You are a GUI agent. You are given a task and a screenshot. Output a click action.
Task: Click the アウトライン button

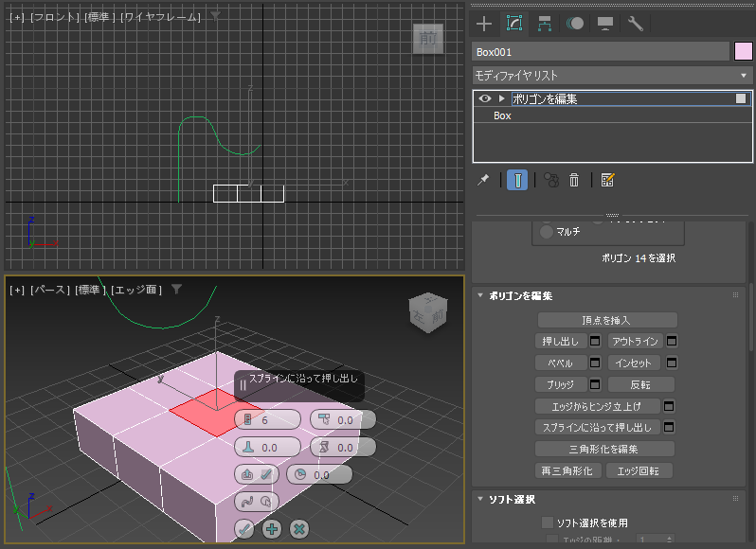(635, 342)
